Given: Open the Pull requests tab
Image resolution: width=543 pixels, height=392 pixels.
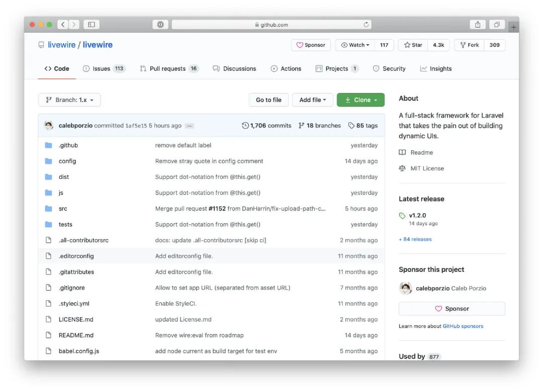Looking at the screenshot, I should tap(168, 68).
